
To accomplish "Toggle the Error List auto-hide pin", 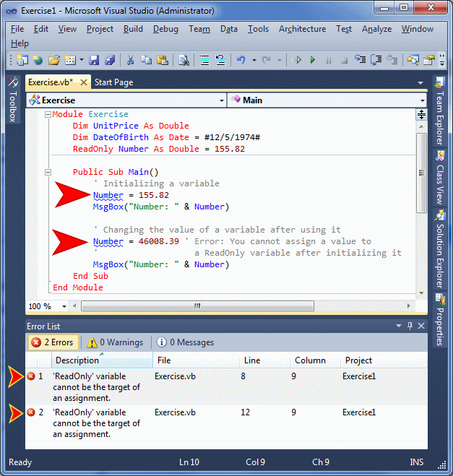I will (410, 326).
